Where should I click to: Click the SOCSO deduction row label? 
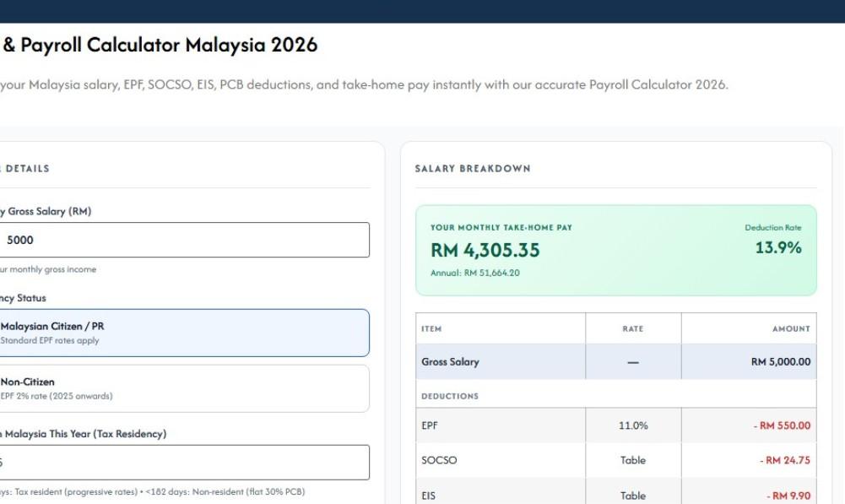coord(439,460)
